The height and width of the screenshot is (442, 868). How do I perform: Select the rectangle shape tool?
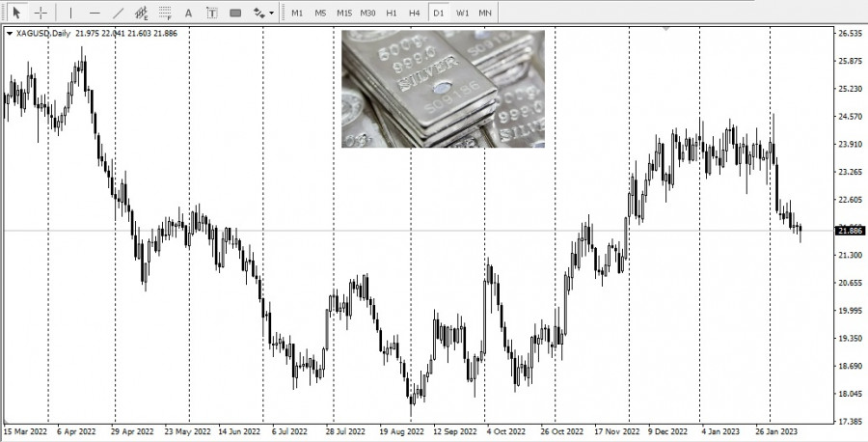point(235,13)
